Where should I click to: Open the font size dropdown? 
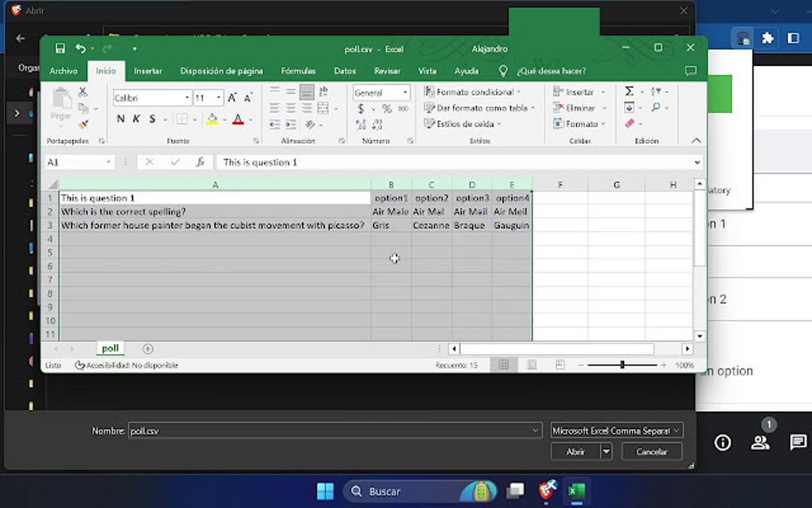(219, 97)
